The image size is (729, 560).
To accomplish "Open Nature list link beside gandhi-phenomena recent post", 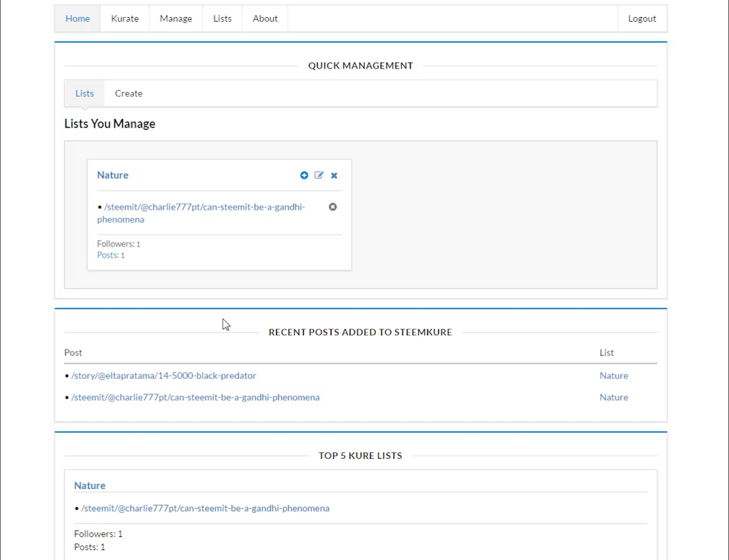I will (x=614, y=397).
